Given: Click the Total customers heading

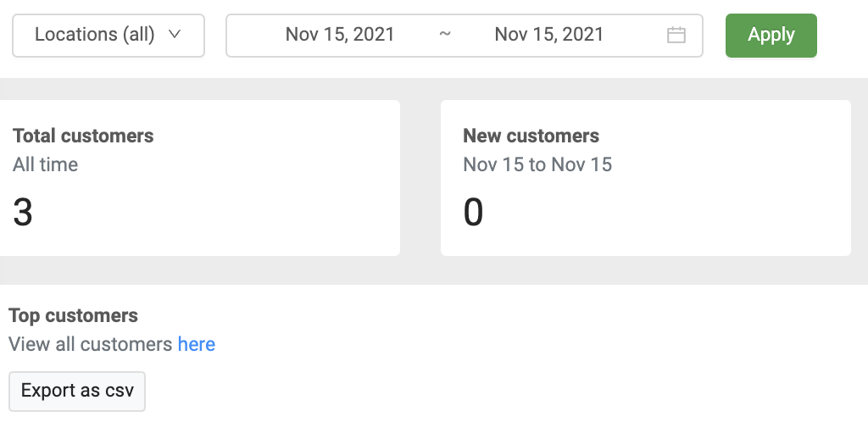Looking at the screenshot, I should tap(83, 136).
